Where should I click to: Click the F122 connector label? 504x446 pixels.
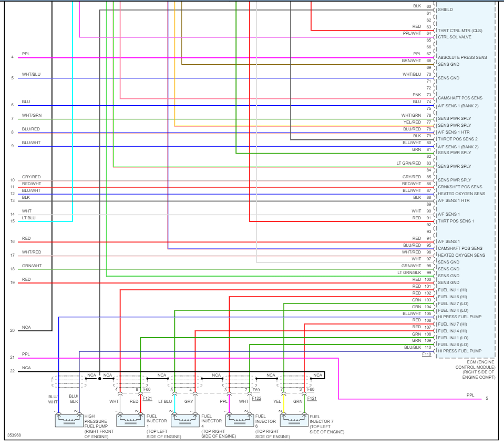coord(256,398)
